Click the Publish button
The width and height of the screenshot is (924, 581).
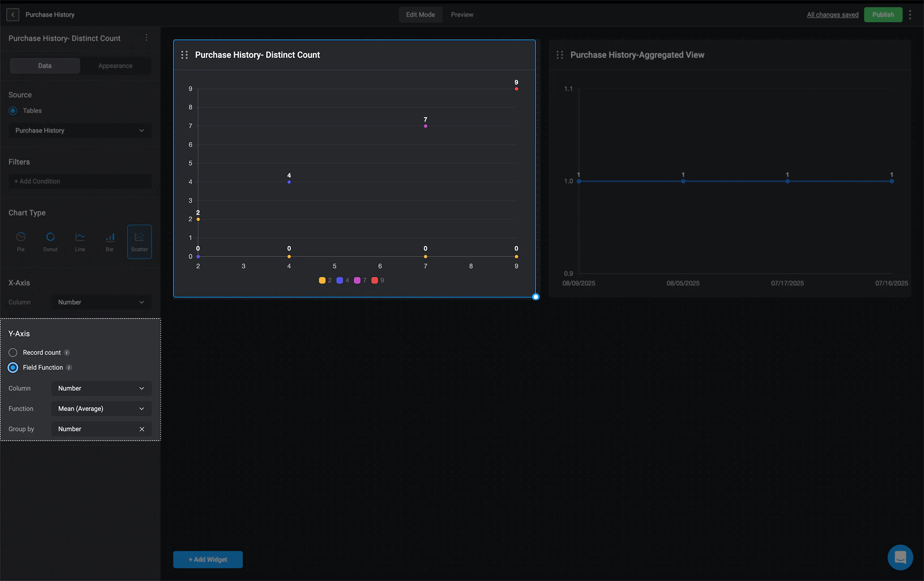click(x=883, y=15)
